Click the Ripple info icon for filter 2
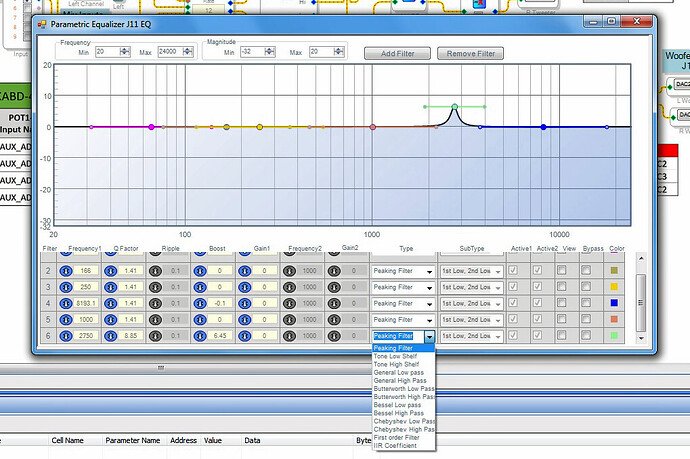This screenshot has height=459, width=690. tap(157, 271)
